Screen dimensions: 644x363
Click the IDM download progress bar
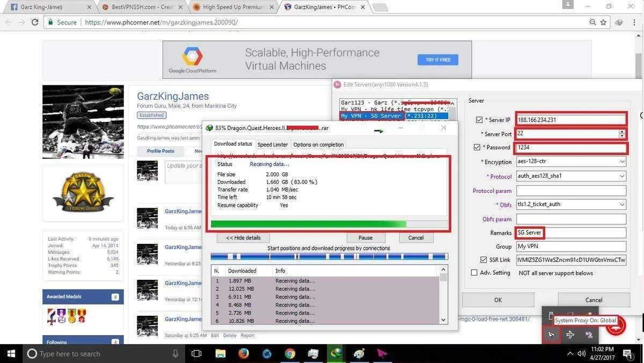(329, 224)
